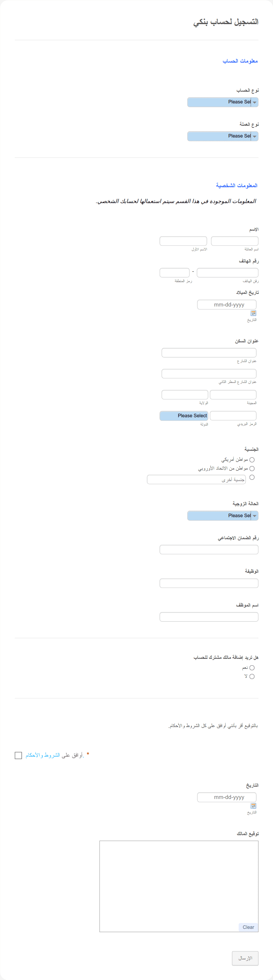This screenshot has width=273, height=980.
Task: Open calendar picker beside signing date field
Action: click(x=253, y=806)
